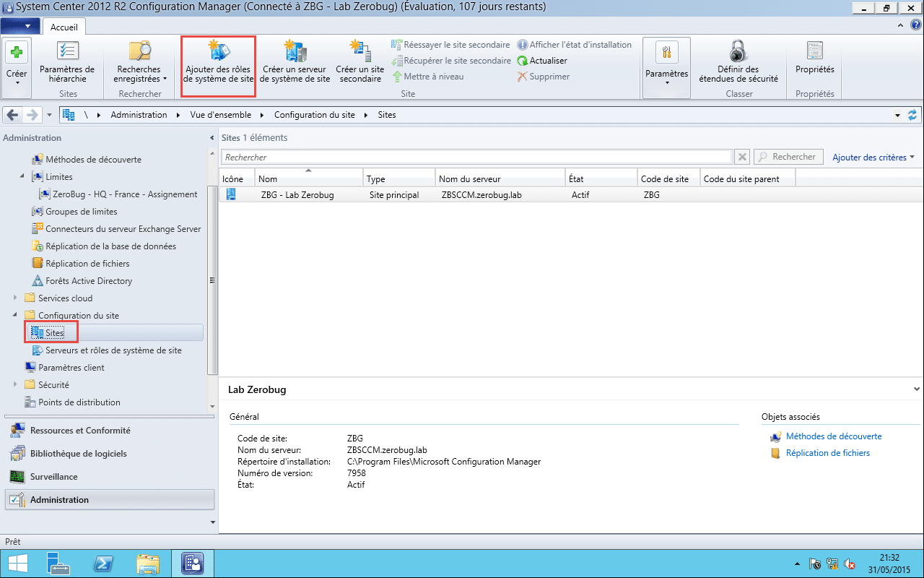The width and height of the screenshot is (924, 578).
Task: Click the Réplication de fichiers related link
Action: click(827, 453)
